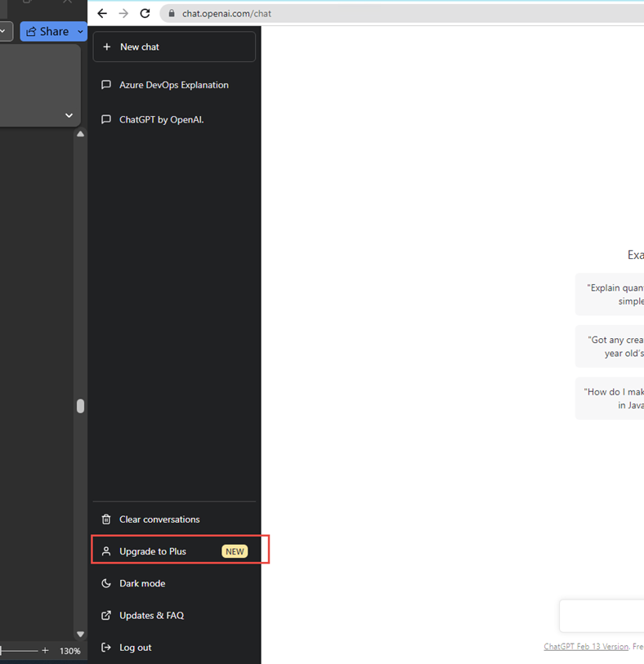
Task: Click the moon icon for Dark mode
Action: (106, 583)
